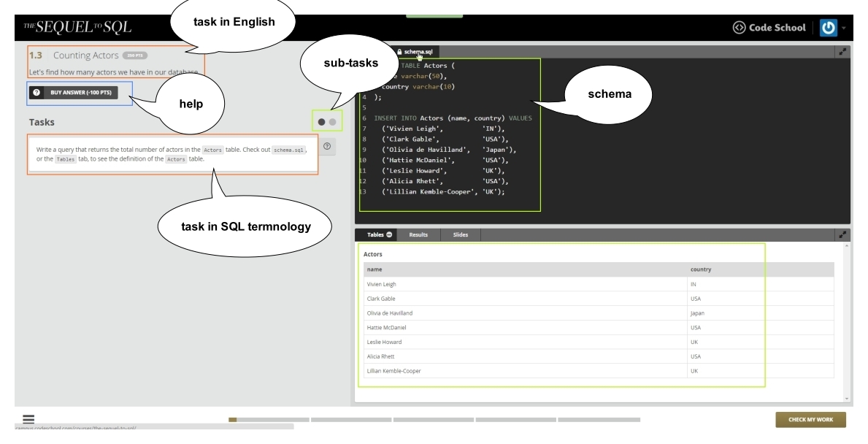Click the country varchar(10) code line

click(x=418, y=86)
